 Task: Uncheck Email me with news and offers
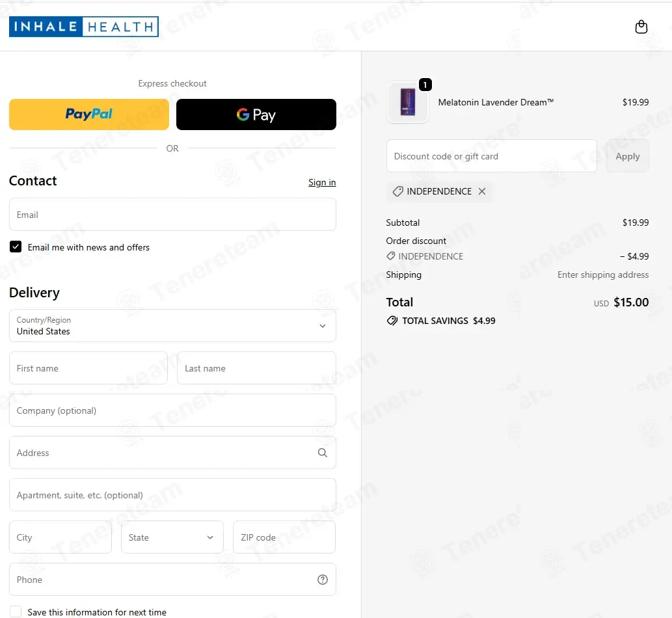click(x=16, y=247)
